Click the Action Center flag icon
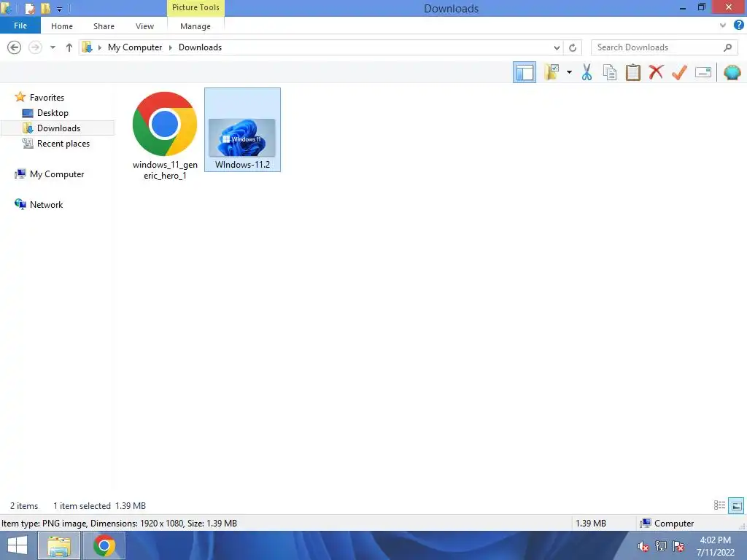The height and width of the screenshot is (560, 747). click(678, 546)
